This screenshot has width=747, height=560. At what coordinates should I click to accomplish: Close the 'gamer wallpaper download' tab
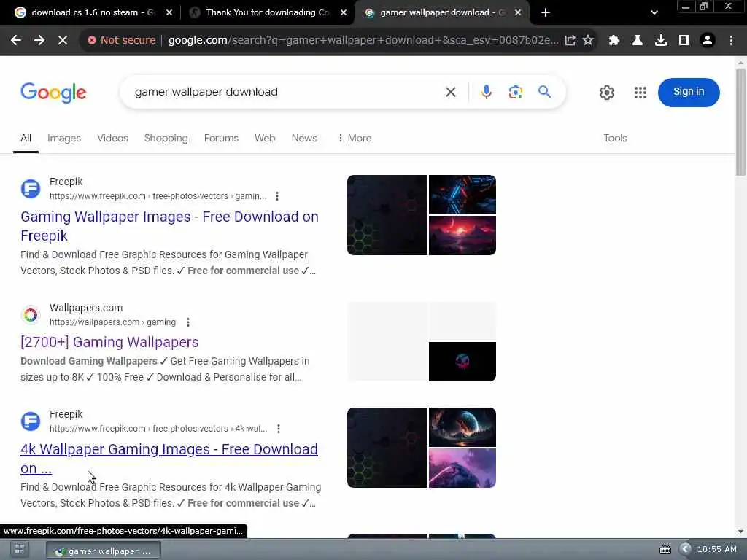tap(518, 12)
